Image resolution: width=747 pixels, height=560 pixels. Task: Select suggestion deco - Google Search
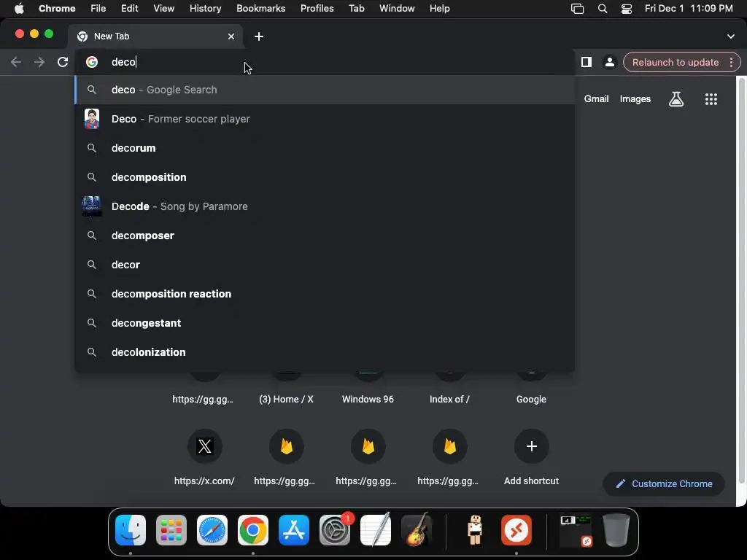point(325,90)
